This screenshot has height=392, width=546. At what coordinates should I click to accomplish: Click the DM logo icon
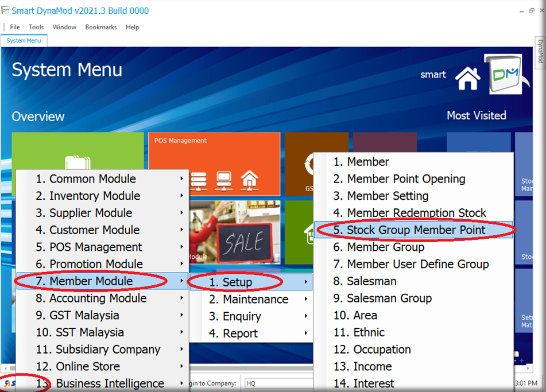pyautogui.click(x=503, y=74)
